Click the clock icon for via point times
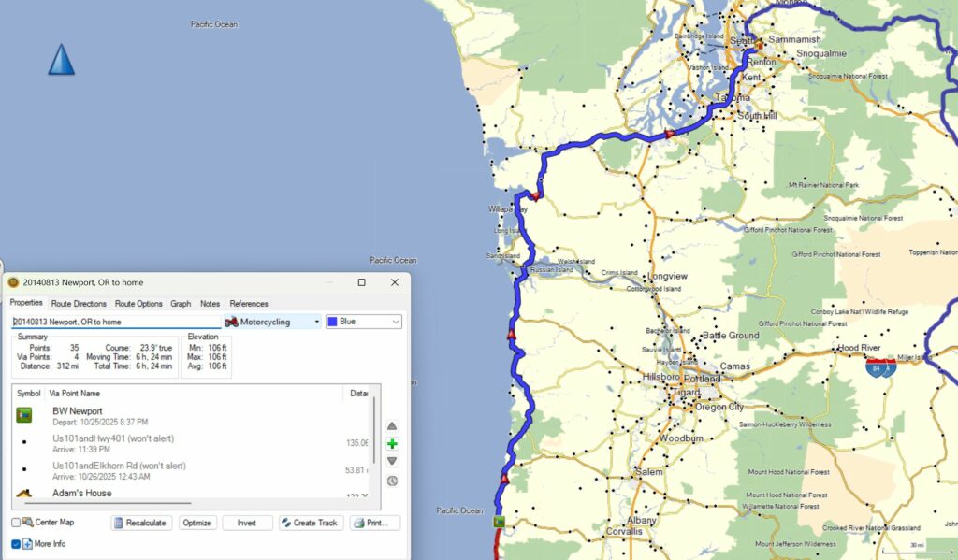This screenshot has width=958, height=560. pos(392,481)
